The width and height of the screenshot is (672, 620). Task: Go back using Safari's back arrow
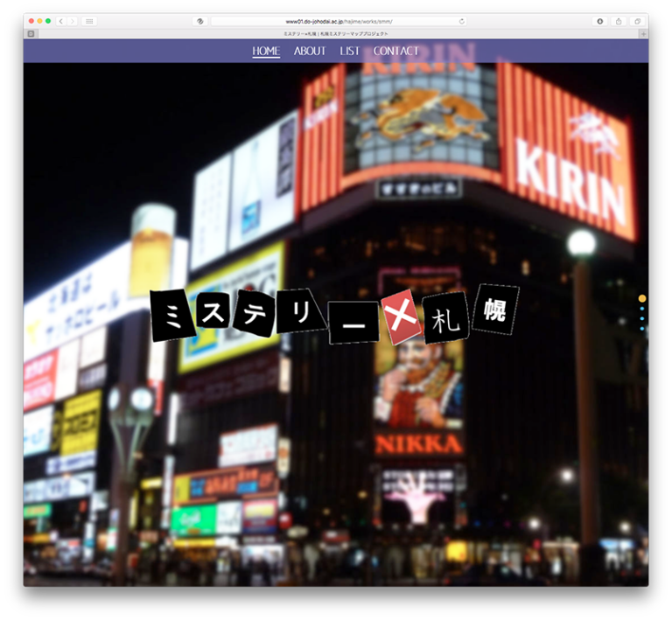pos(61,21)
